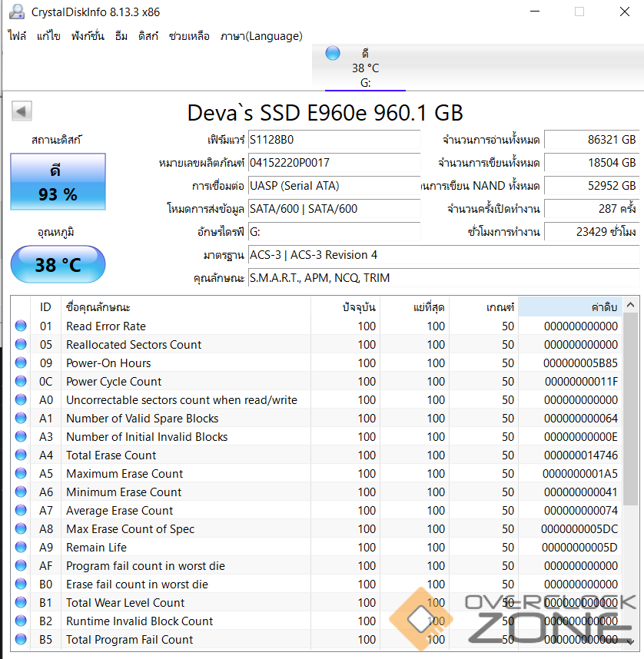This screenshot has width=644, height=659.
Task: Select the Reallocated Sectors Count row
Action: [134, 345]
